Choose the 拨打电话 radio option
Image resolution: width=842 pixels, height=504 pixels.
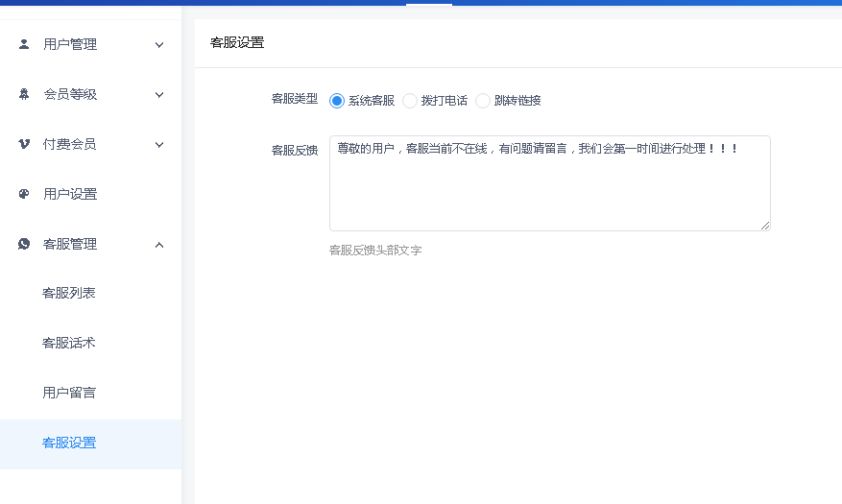(410, 100)
